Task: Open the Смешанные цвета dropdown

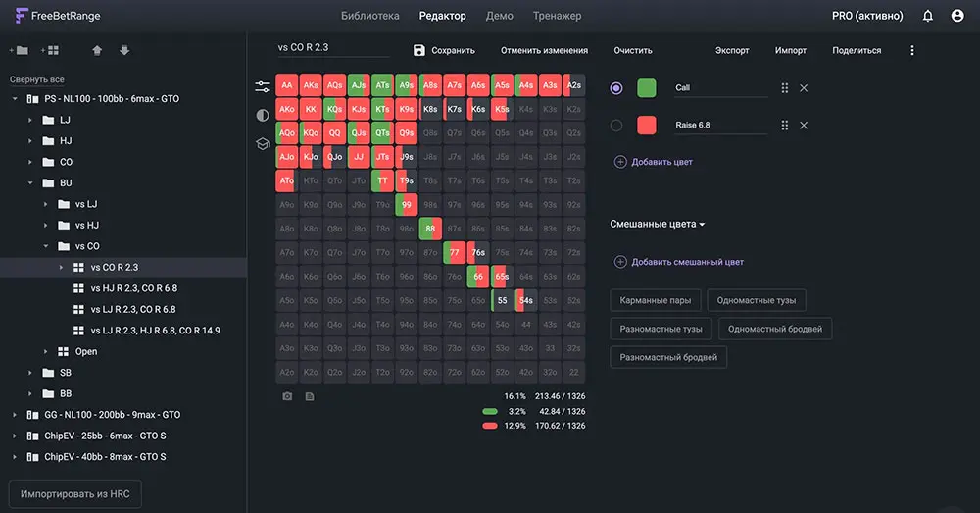Action: click(658, 225)
